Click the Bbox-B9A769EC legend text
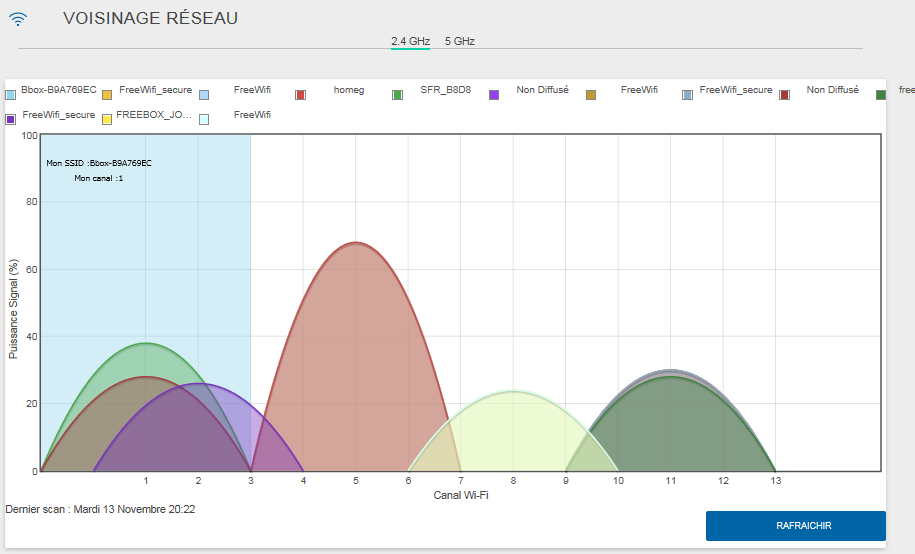 (59, 90)
